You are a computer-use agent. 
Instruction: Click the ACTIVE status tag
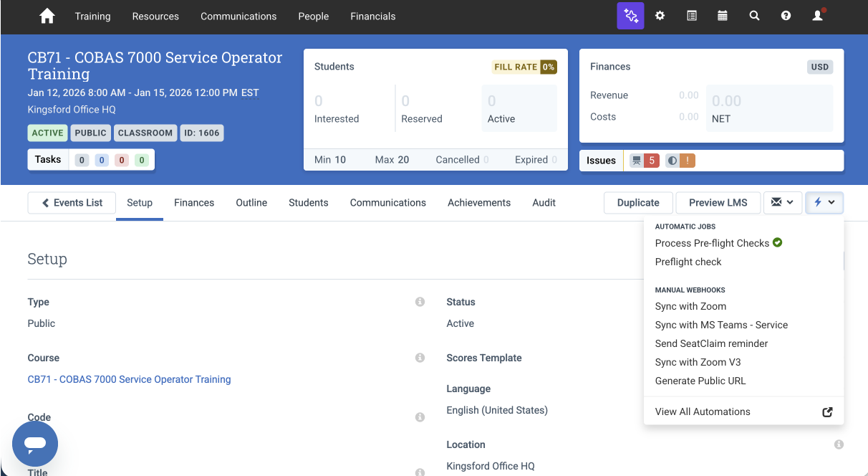click(x=48, y=133)
